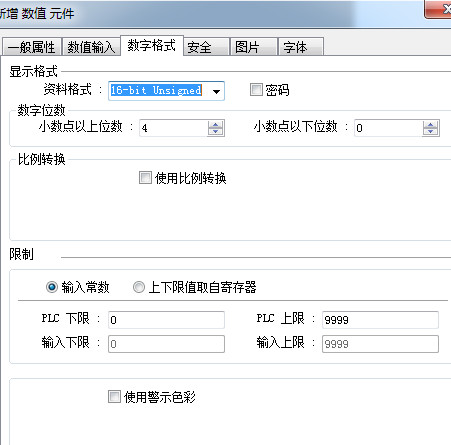Click the PLC 下限 input field

click(x=166, y=320)
